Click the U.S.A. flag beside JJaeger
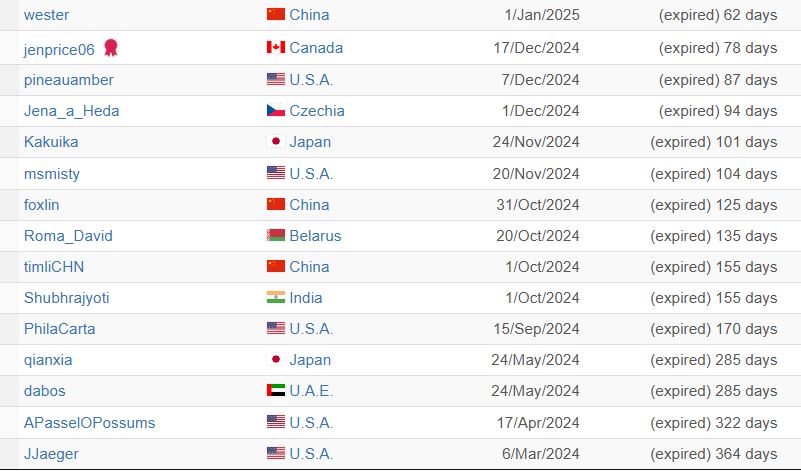 (x=276, y=453)
